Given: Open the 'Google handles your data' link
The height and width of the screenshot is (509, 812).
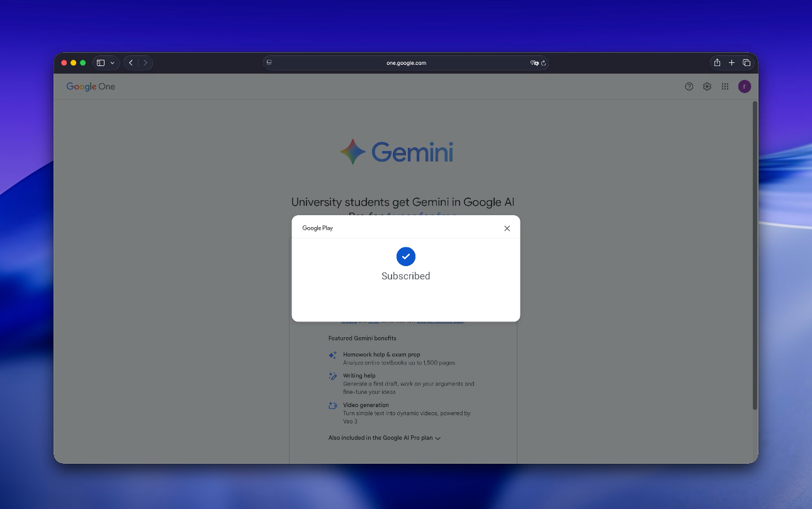Looking at the screenshot, I should (441, 320).
